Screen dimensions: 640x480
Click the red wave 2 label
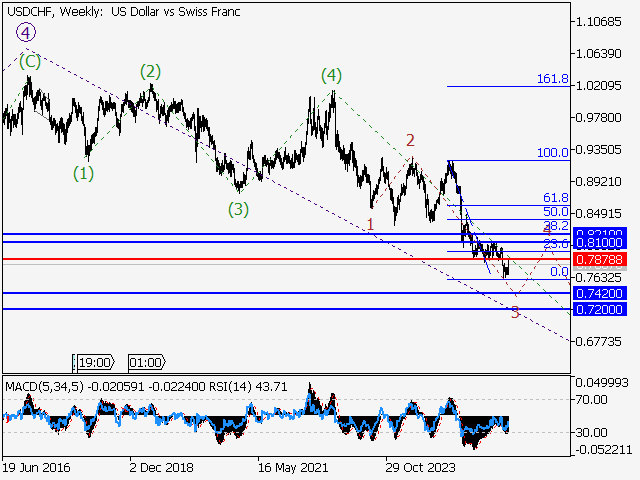(x=410, y=140)
